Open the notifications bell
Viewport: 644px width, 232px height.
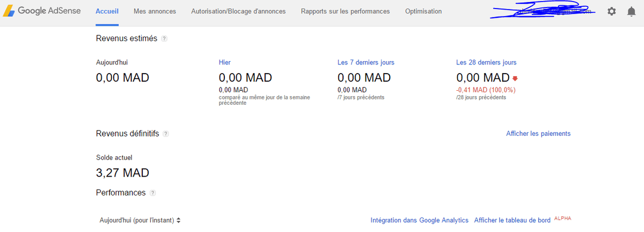(632, 11)
